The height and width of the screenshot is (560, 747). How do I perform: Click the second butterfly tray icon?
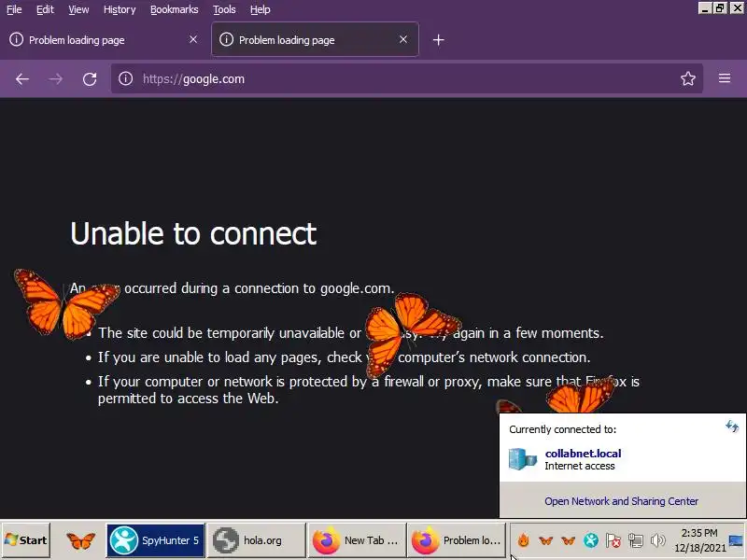coord(568,540)
